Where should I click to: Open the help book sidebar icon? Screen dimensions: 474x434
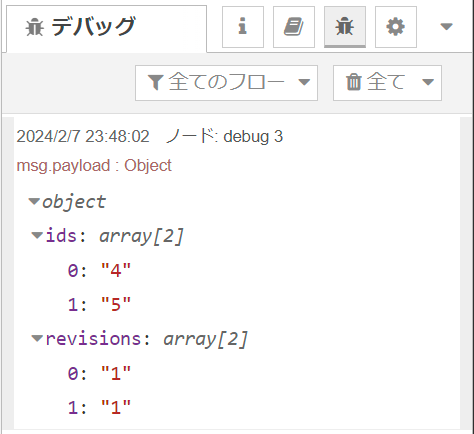click(294, 27)
